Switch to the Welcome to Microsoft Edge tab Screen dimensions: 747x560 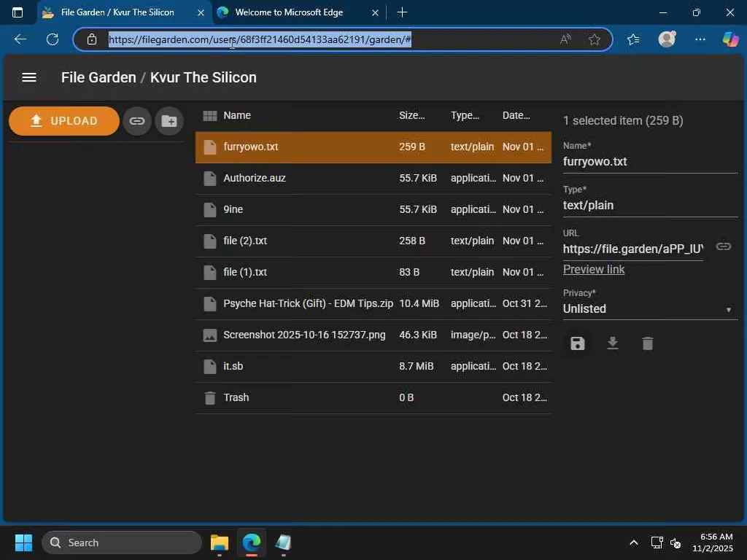click(289, 12)
